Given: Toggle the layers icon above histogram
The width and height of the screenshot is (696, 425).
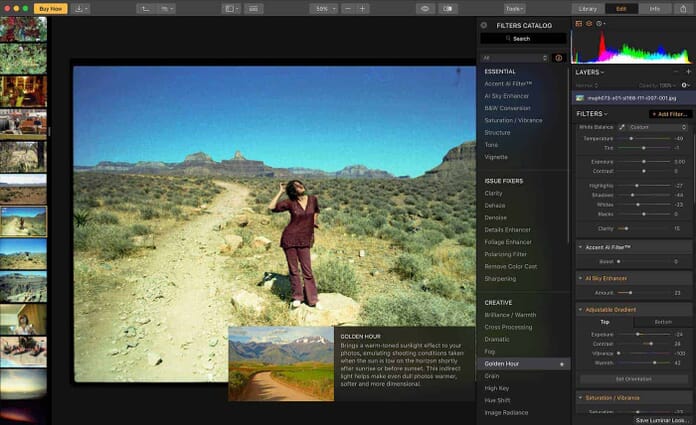Looking at the screenshot, I should pos(589,24).
